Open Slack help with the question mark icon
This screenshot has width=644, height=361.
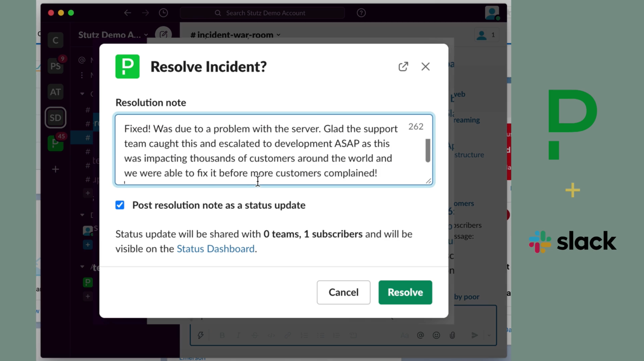coord(361,13)
